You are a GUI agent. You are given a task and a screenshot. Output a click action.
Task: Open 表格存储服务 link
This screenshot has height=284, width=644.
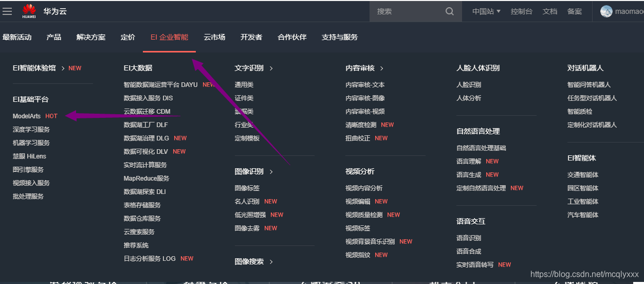(142, 205)
